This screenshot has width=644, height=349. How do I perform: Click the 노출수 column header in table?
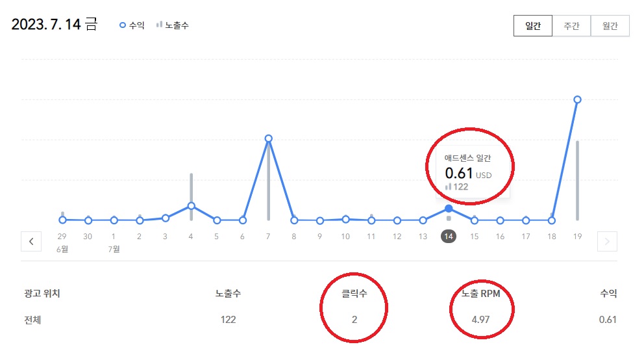[x=228, y=294]
